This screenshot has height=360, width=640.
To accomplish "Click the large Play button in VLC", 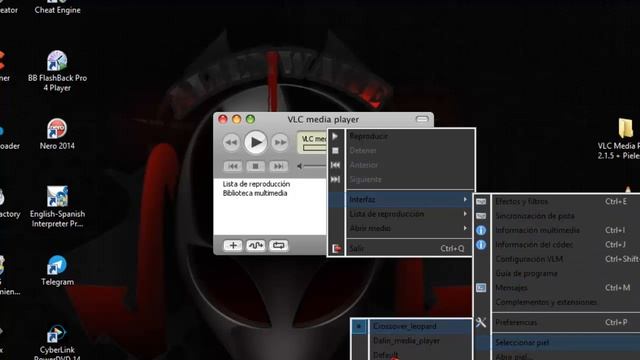I will (x=256, y=142).
